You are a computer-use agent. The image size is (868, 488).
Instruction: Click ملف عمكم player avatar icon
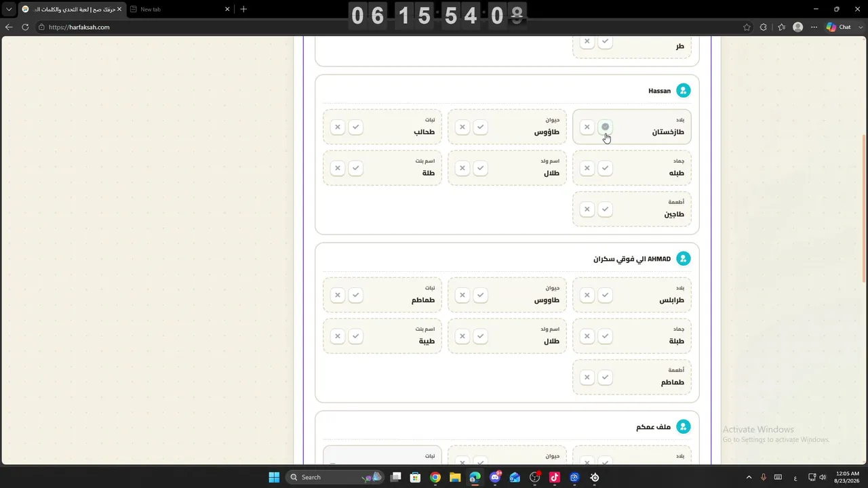point(684,426)
